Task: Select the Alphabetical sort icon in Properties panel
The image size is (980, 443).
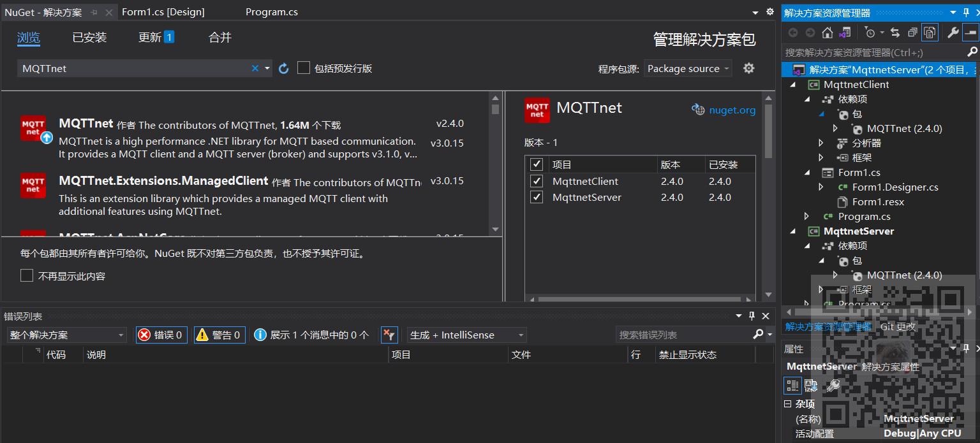Action: (811, 385)
